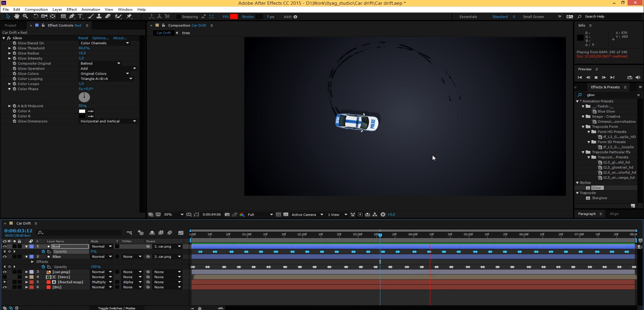Viewport: 644px width, 310px height.
Task: Enable motion blur switch in timeline
Action: (x=170, y=232)
